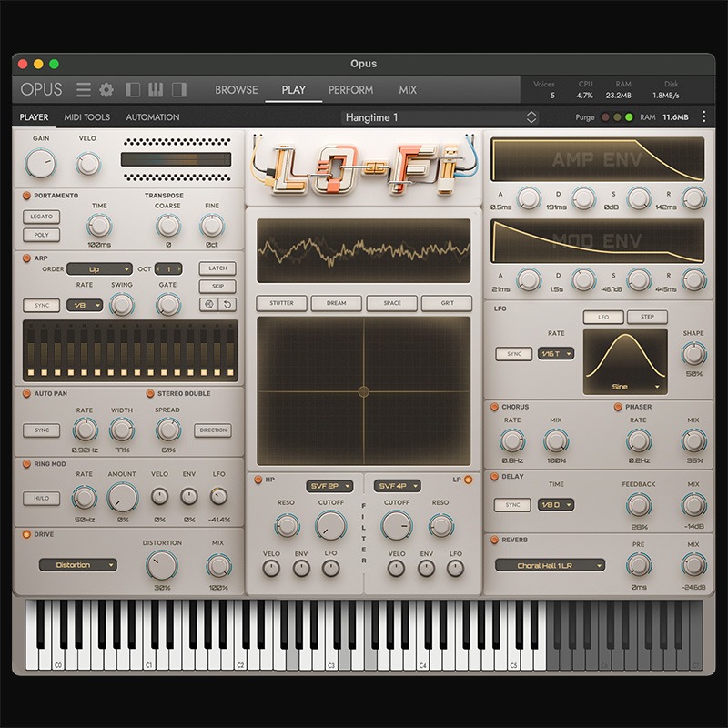
Task: Switch to the BROWSE tab
Action: (237, 89)
